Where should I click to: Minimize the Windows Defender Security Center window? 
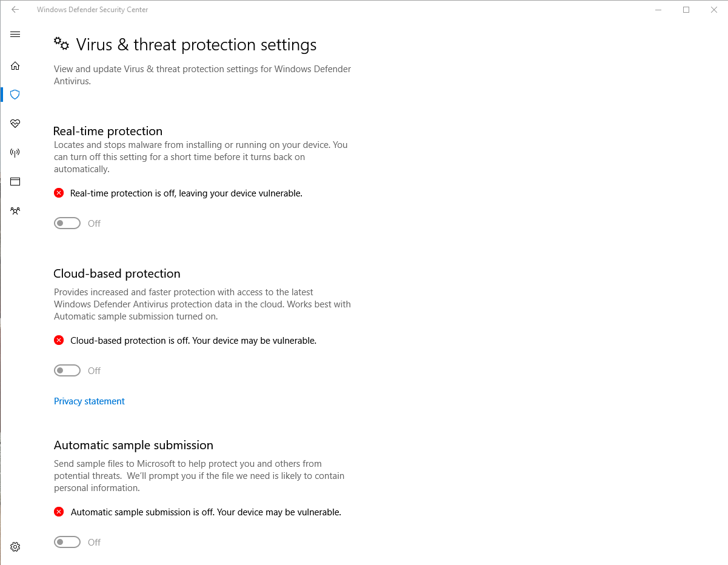[658, 10]
